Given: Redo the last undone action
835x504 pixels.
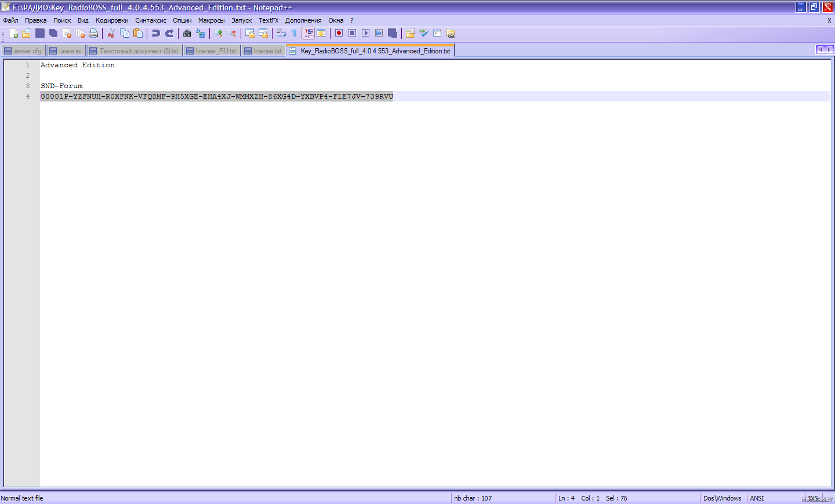Looking at the screenshot, I should 169,34.
